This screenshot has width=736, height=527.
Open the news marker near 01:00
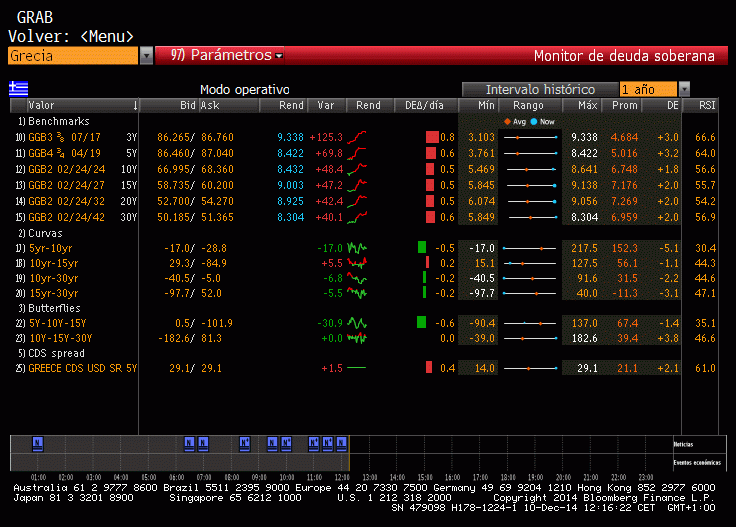pyautogui.click(x=38, y=443)
